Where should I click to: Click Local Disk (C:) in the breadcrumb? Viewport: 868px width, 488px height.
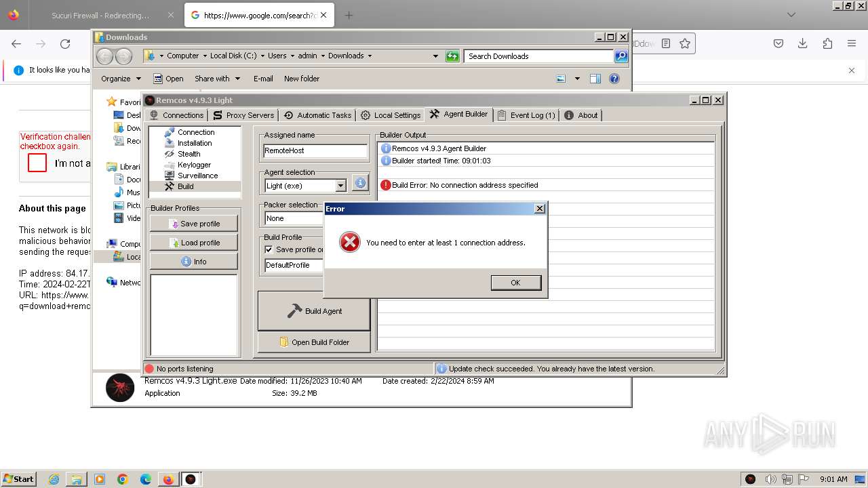tap(233, 56)
